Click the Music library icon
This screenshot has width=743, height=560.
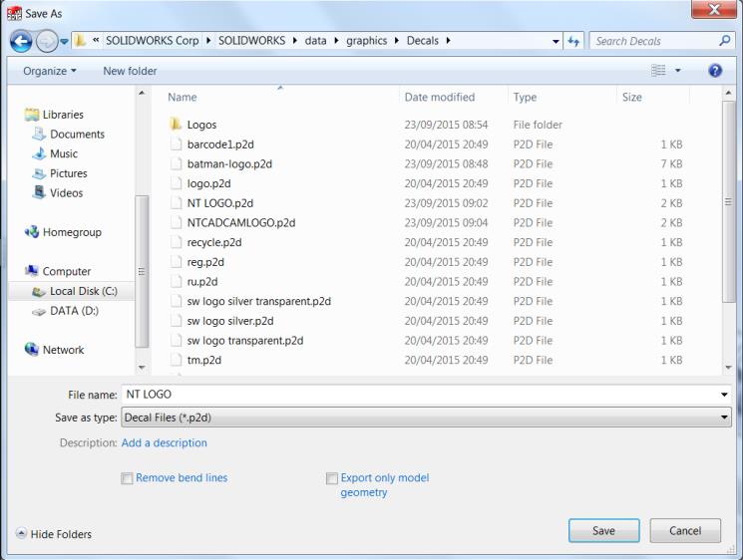39,153
